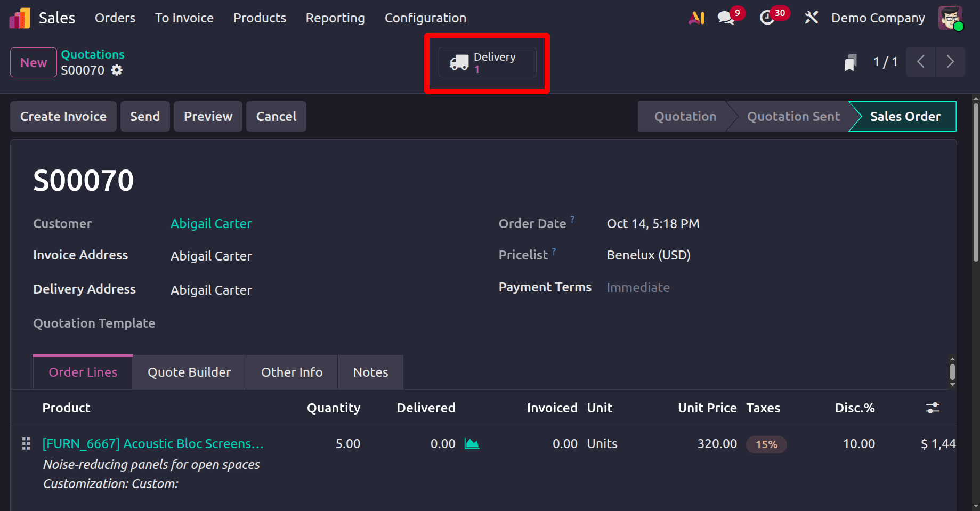
Task: Open the AI assistant icon
Action: point(696,18)
